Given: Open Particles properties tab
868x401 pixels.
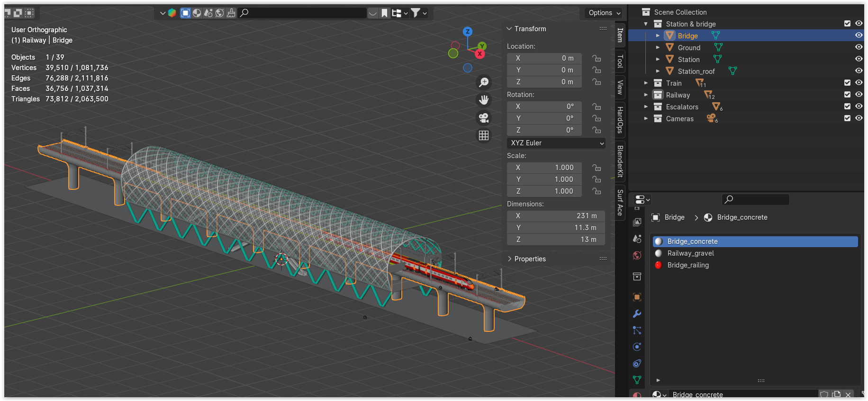Looking at the screenshot, I should 637,330.
